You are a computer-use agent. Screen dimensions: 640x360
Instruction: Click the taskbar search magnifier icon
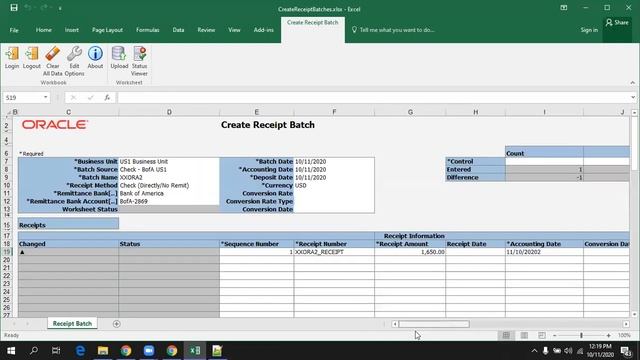[x=34, y=351]
